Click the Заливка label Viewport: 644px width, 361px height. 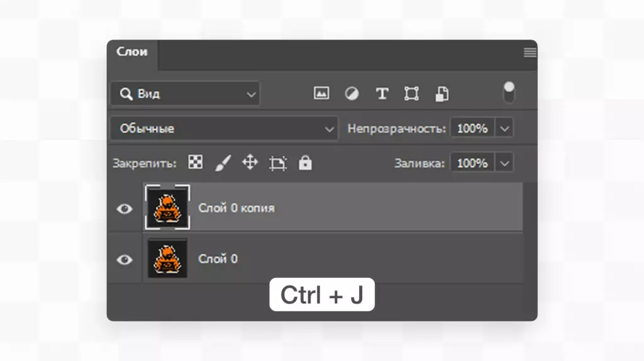(419, 164)
